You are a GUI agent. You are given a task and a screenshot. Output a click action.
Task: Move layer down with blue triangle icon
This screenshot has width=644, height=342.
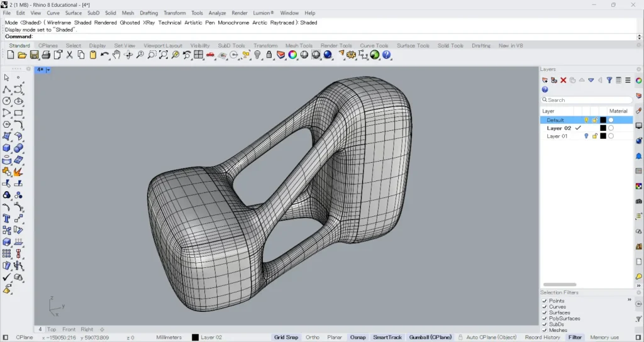click(x=591, y=80)
